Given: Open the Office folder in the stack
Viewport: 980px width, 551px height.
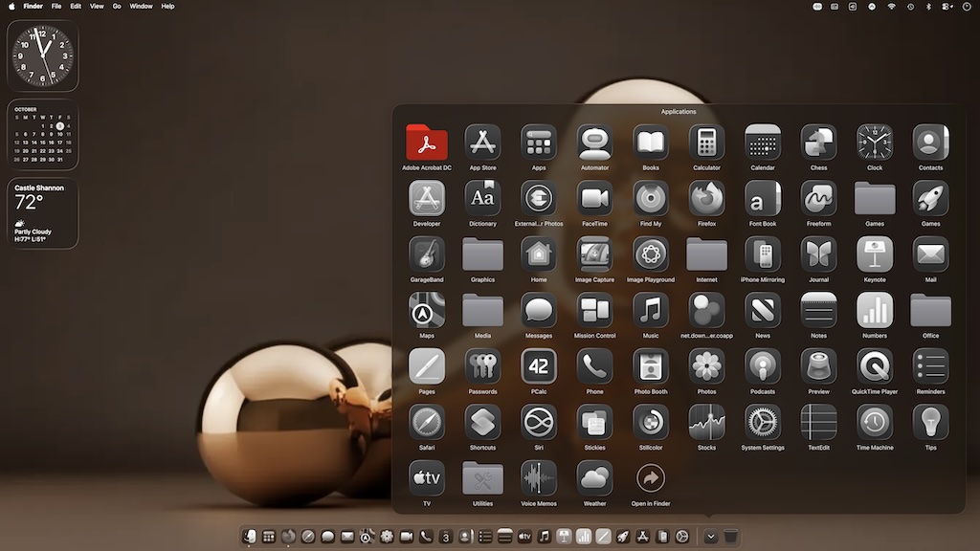Looking at the screenshot, I should (930, 311).
